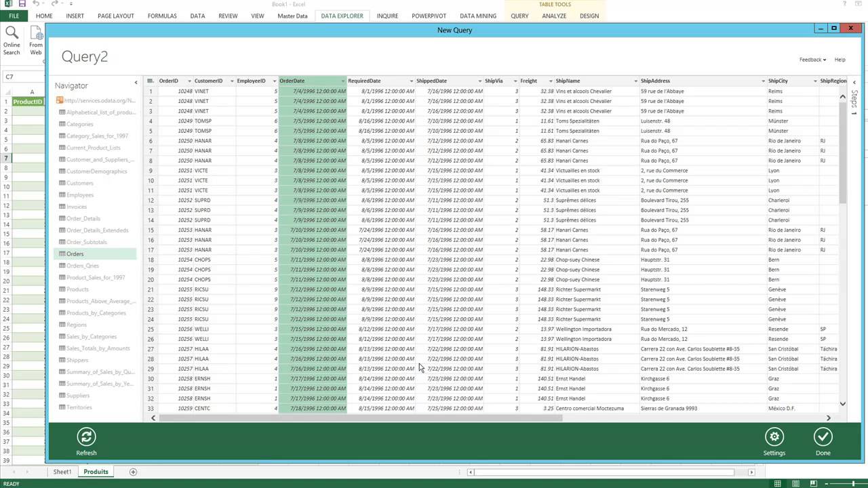Click the Excel Name Box showing C7
This screenshot has height=488, width=868.
pyautogui.click(x=22, y=77)
